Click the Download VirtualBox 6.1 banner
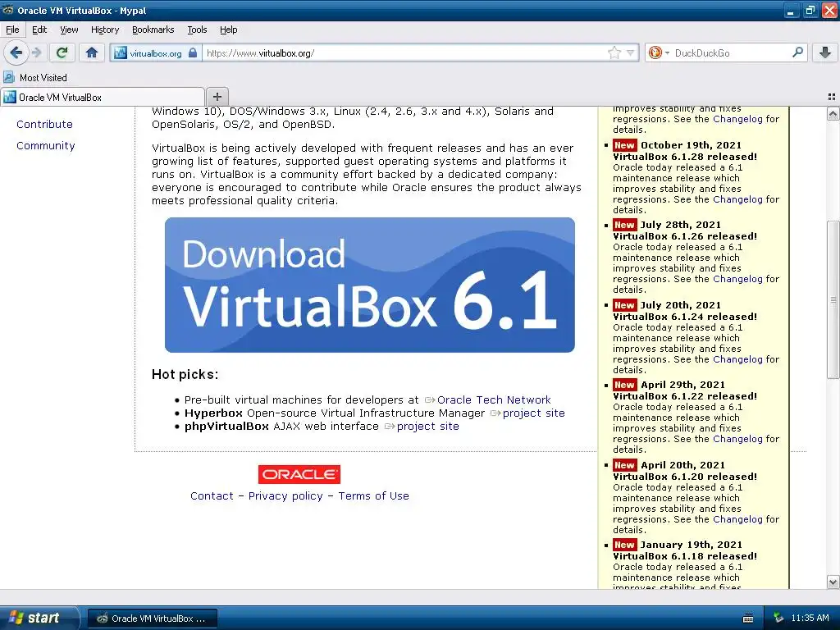This screenshot has width=840, height=630. click(x=370, y=285)
